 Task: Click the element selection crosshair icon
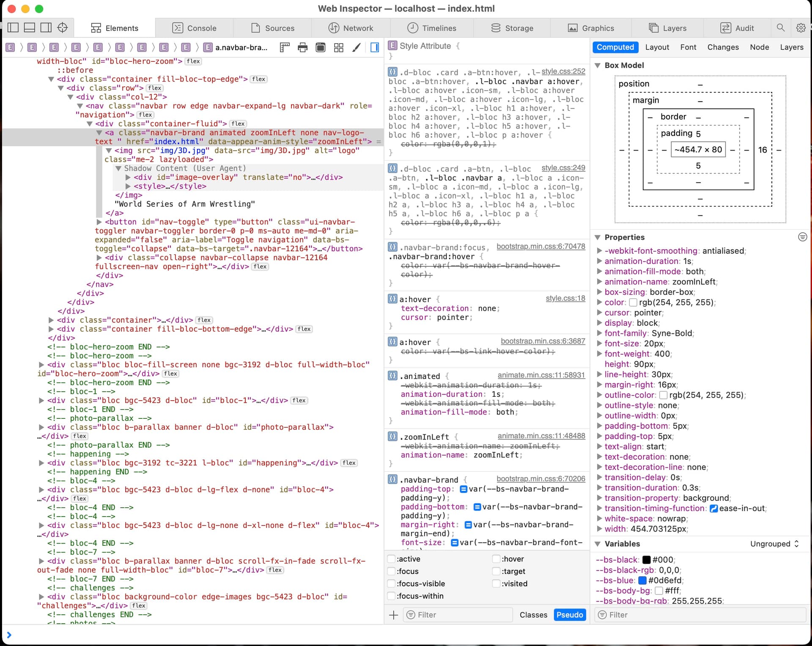pos(62,28)
